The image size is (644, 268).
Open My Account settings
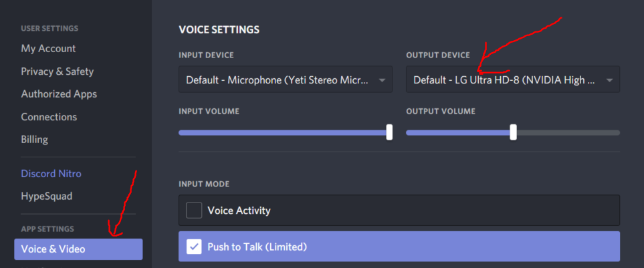click(48, 48)
